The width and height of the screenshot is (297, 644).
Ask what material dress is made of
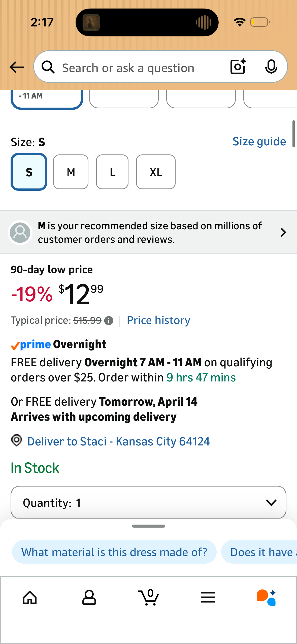[114, 552]
